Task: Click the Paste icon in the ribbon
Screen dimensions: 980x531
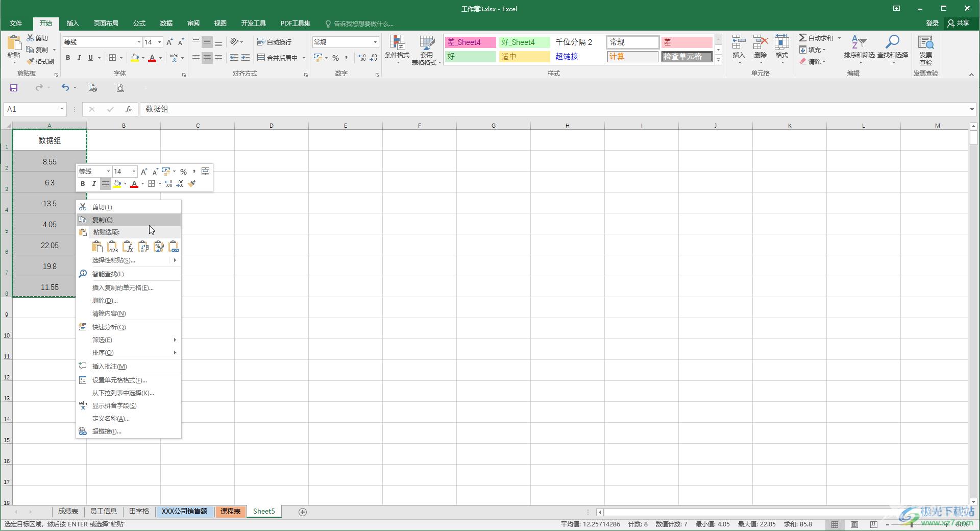Action: (x=14, y=43)
